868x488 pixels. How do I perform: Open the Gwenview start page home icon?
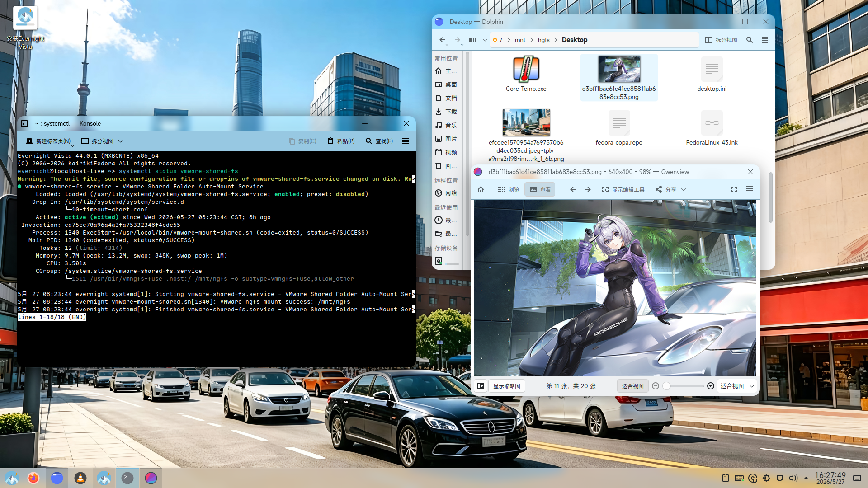click(x=481, y=190)
